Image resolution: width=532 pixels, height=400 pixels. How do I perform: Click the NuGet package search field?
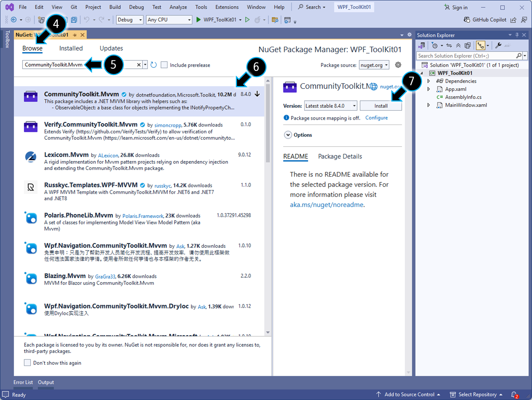(x=79, y=65)
